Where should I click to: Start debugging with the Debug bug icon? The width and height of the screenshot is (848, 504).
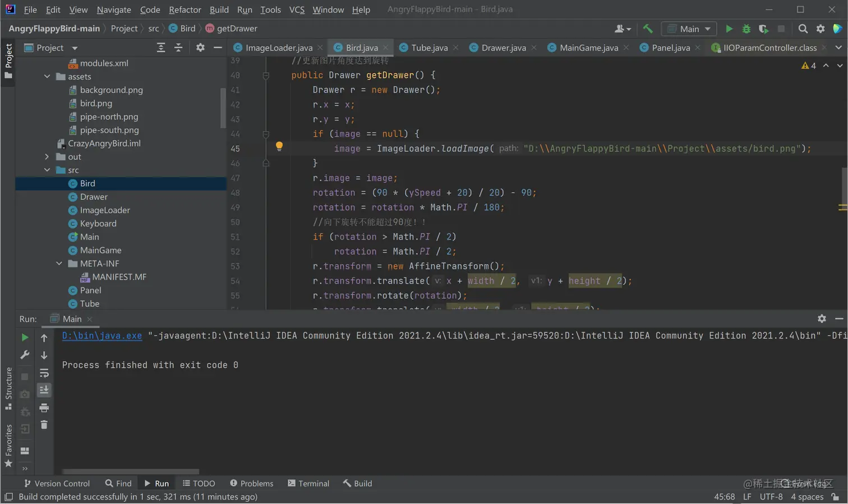coord(746,29)
